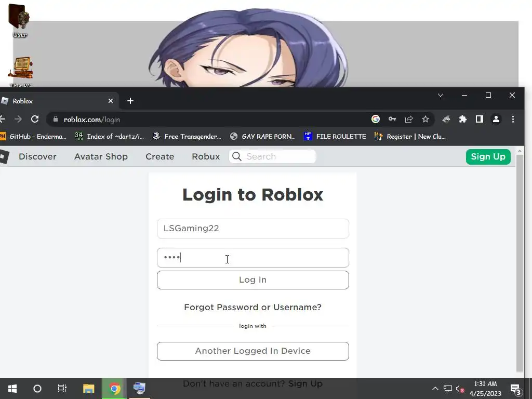Open the Discover menu item
Image resolution: width=532 pixels, height=399 pixels.
coord(37,156)
